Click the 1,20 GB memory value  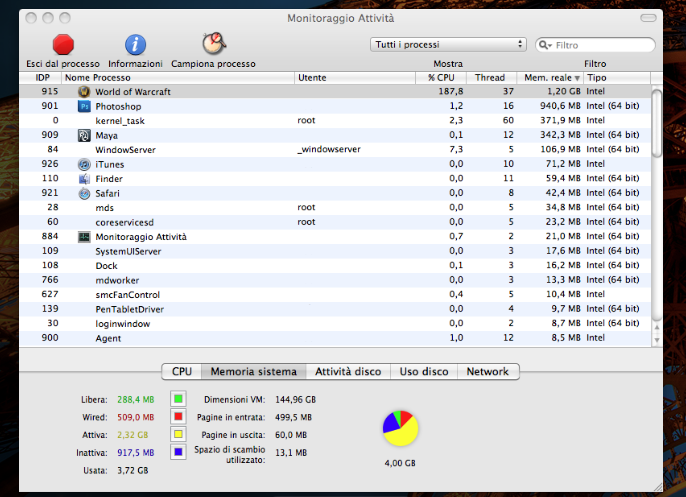coord(564,91)
